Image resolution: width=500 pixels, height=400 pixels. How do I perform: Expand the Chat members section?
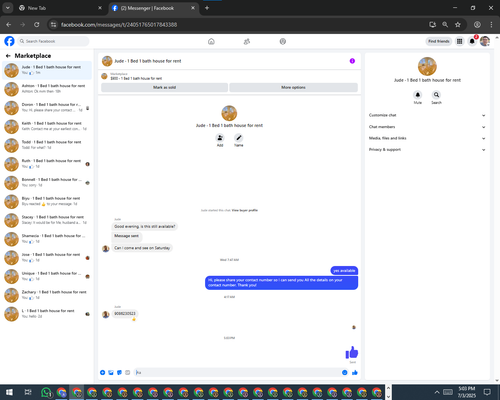[427, 127]
